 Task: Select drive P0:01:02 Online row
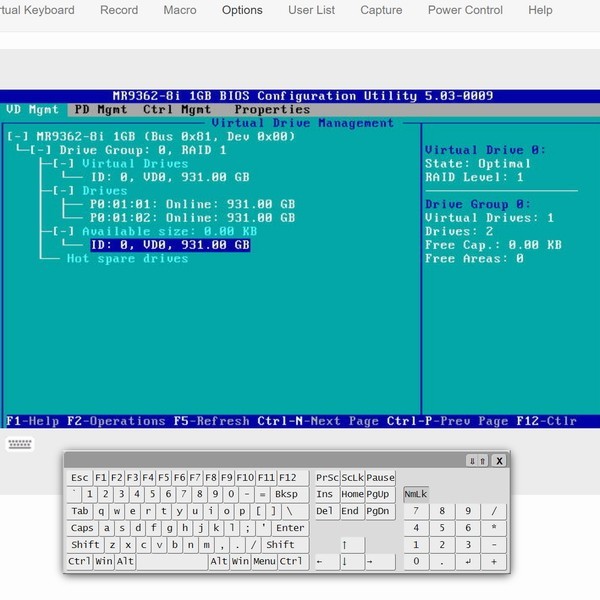[x=192, y=218]
